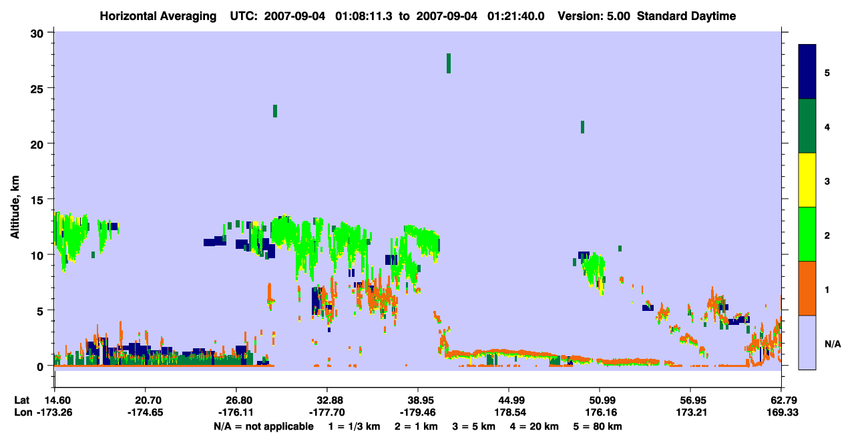The image size is (868, 445).
Task: Click the longitude value -177.70
Action: click(327, 413)
